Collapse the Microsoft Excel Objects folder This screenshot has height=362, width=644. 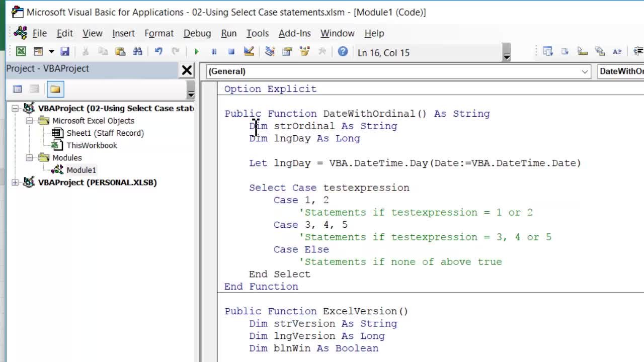click(29, 121)
